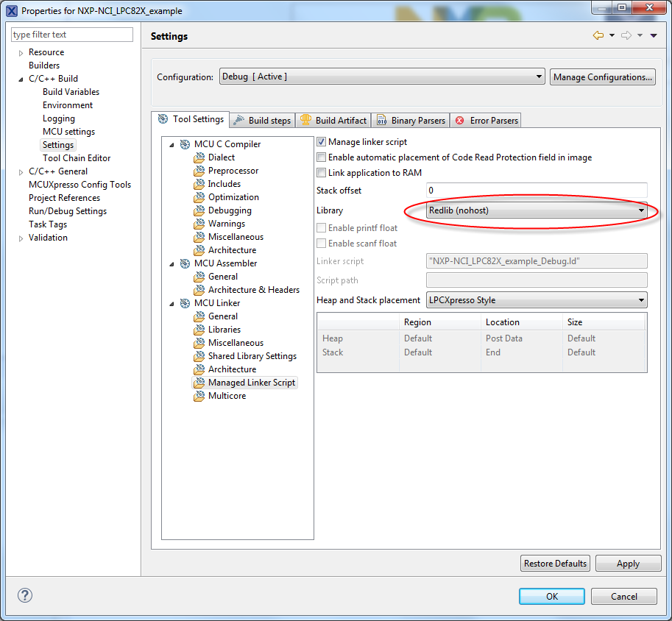Open the Library Redlib (nohost) dropdown

click(x=536, y=210)
